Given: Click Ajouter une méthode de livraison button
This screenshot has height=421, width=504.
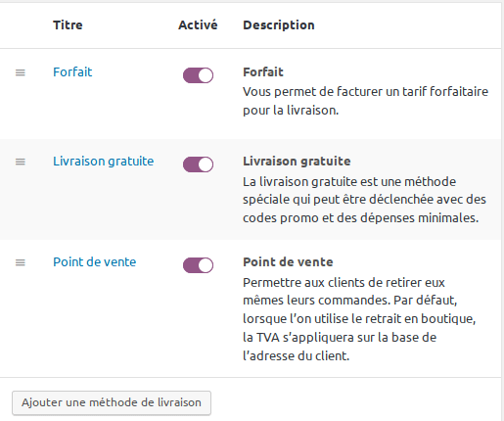Looking at the screenshot, I should (x=112, y=402).
